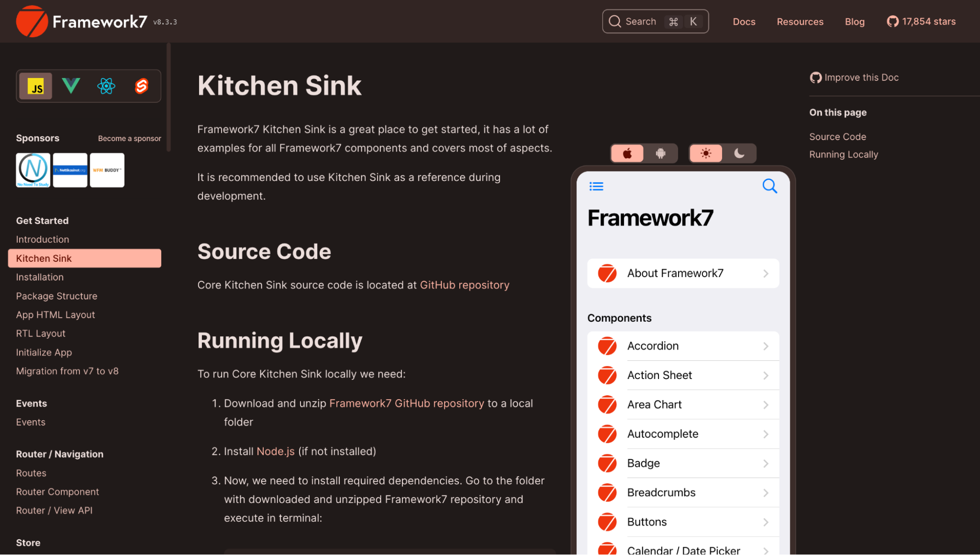Select the React framework icon
This screenshot has width=980, height=555.
(106, 86)
